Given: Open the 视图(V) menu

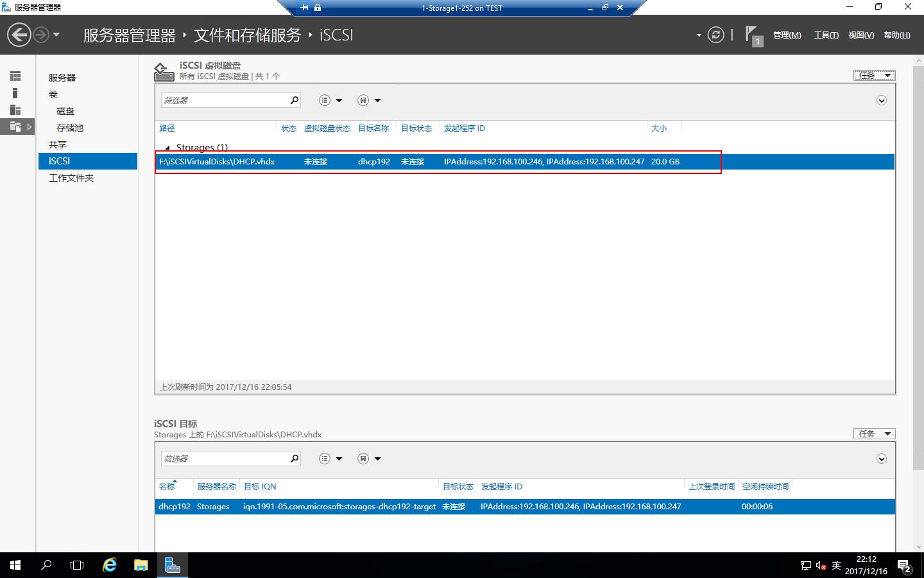Looking at the screenshot, I should pyautogui.click(x=860, y=35).
